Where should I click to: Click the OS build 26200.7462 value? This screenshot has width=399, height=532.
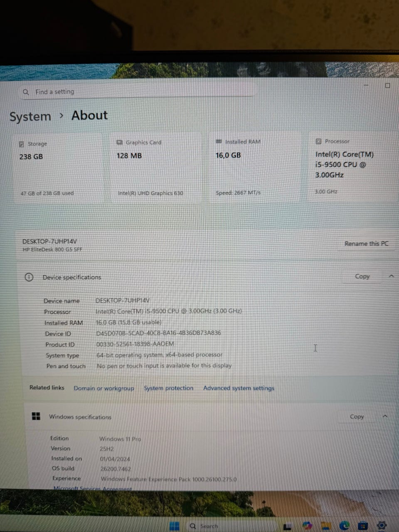click(x=116, y=469)
